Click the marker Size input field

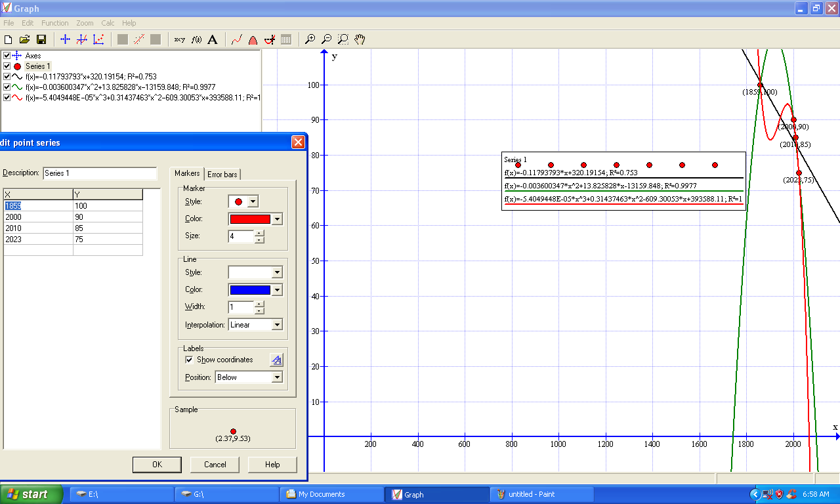[x=241, y=236]
